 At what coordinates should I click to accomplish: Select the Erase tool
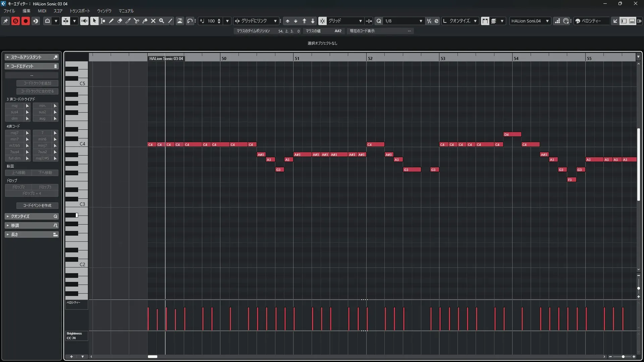[119, 21]
